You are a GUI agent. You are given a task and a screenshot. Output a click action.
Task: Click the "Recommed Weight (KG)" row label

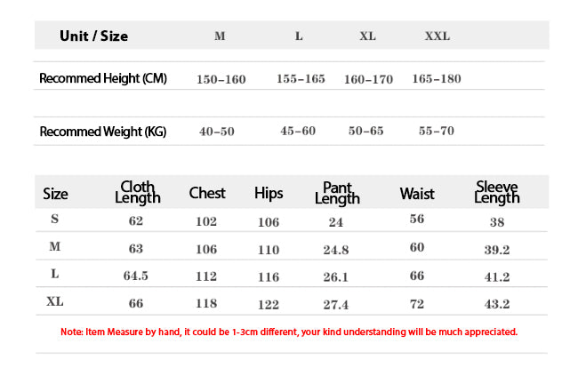tap(103, 132)
